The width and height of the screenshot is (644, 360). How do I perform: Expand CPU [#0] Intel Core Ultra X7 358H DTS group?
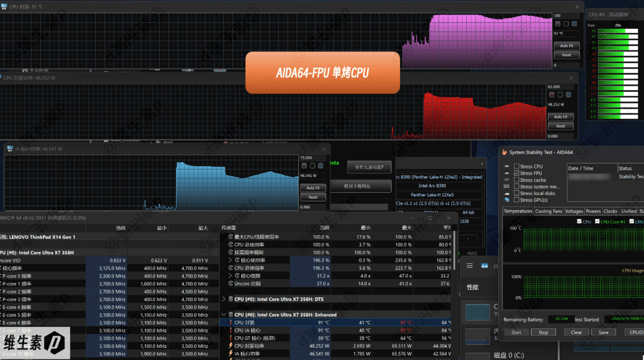[224, 299]
